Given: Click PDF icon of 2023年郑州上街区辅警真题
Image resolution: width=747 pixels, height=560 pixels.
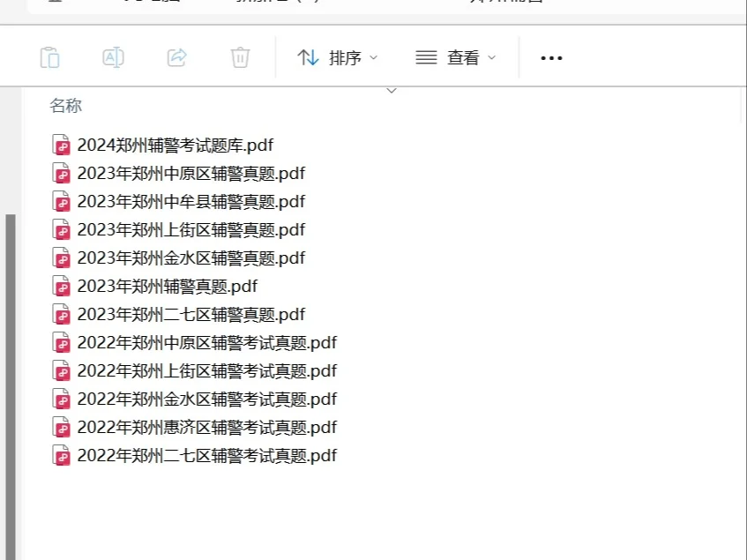Looking at the screenshot, I should [62, 229].
